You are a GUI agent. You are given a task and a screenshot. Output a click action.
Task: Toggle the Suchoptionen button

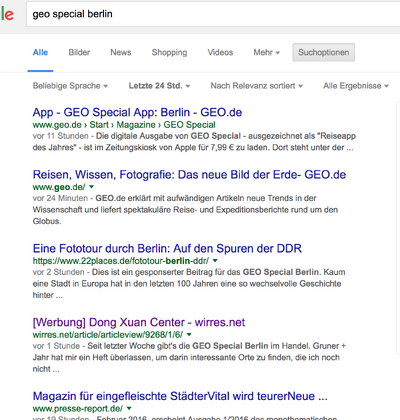324,52
